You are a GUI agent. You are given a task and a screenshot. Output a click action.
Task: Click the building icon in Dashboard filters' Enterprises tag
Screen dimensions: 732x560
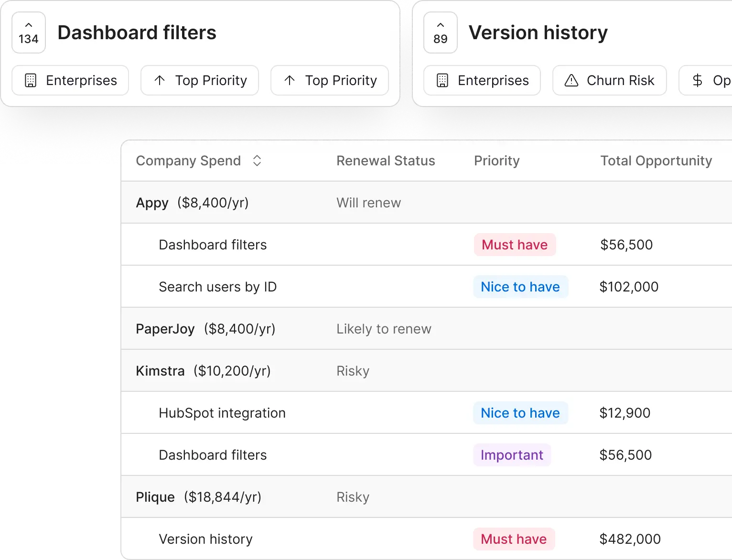point(31,80)
